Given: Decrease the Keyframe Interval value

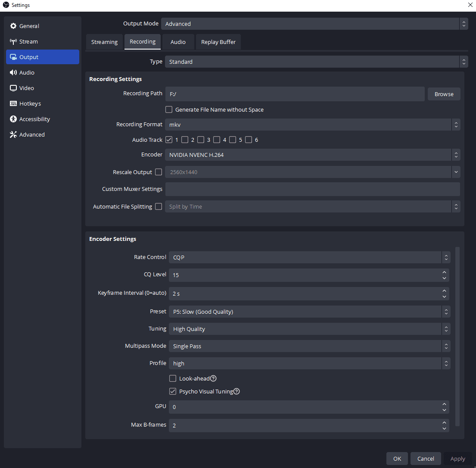Looking at the screenshot, I should point(444,297).
